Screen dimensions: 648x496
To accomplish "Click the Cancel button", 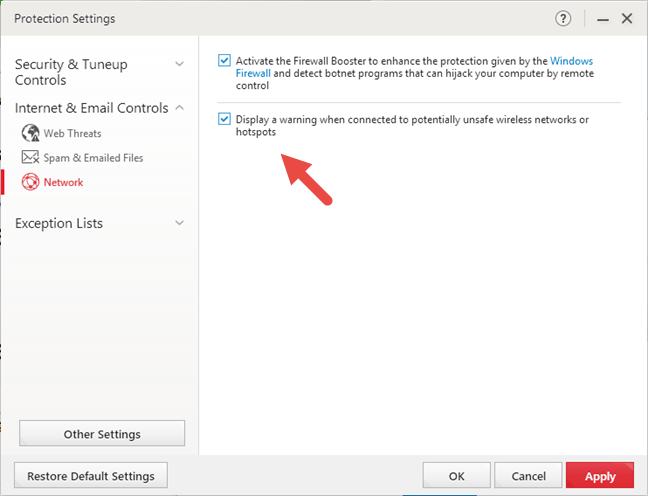I will coord(528,476).
